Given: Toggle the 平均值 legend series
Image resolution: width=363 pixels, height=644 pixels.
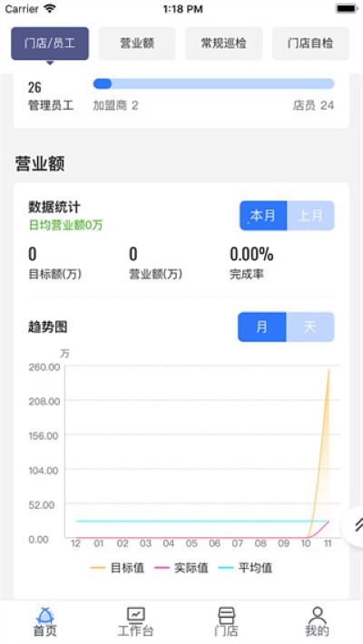Looking at the screenshot, I should coord(245,568).
